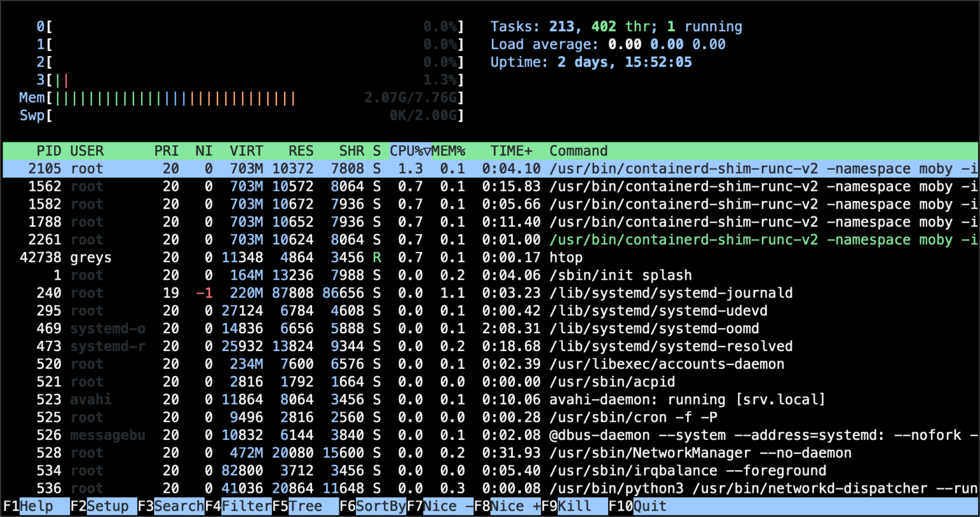980x517 pixels.
Task: Sort processes by the TIME+ column
Action: tap(510, 151)
